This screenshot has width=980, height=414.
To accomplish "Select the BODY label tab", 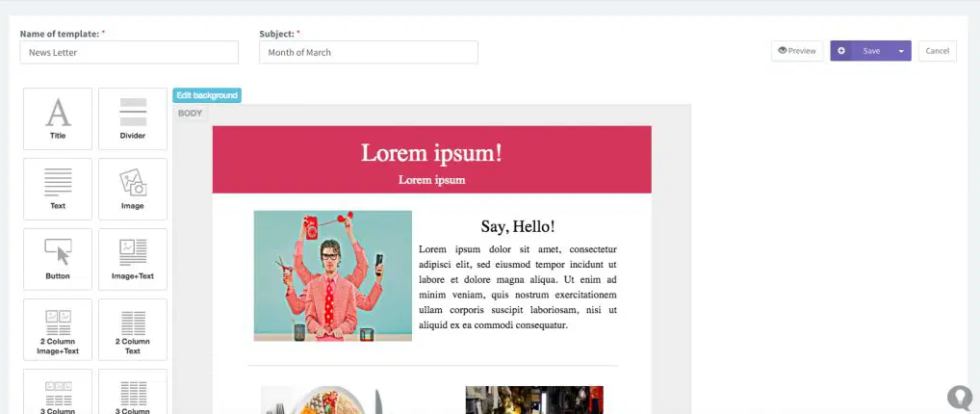I will click(x=190, y=114).
